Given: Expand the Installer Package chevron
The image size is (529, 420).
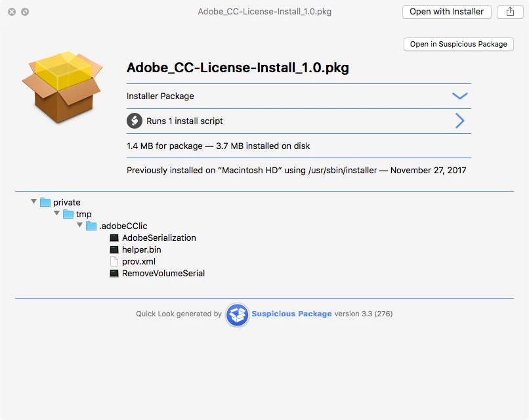Looking at the screenshot, I should pyautogui.click(x=459, y=96).
